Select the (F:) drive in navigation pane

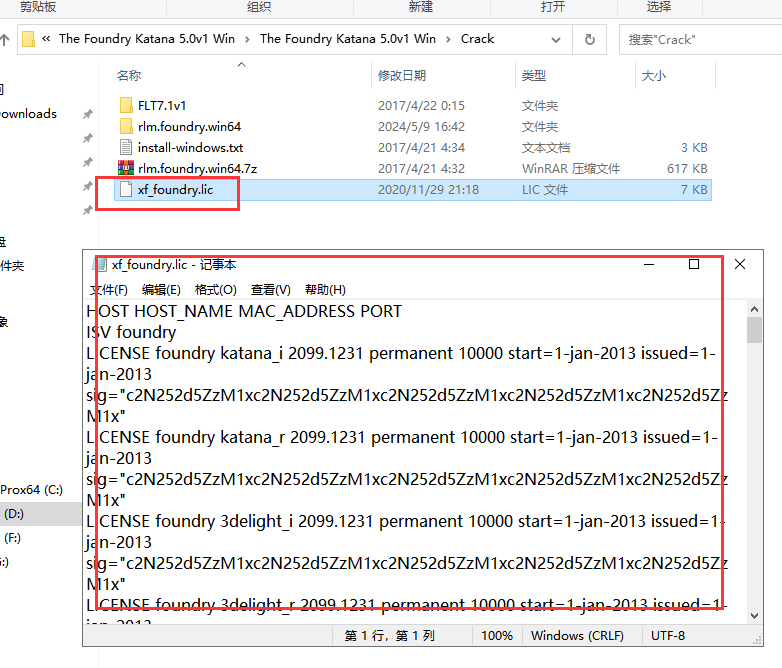coord(12,538)
